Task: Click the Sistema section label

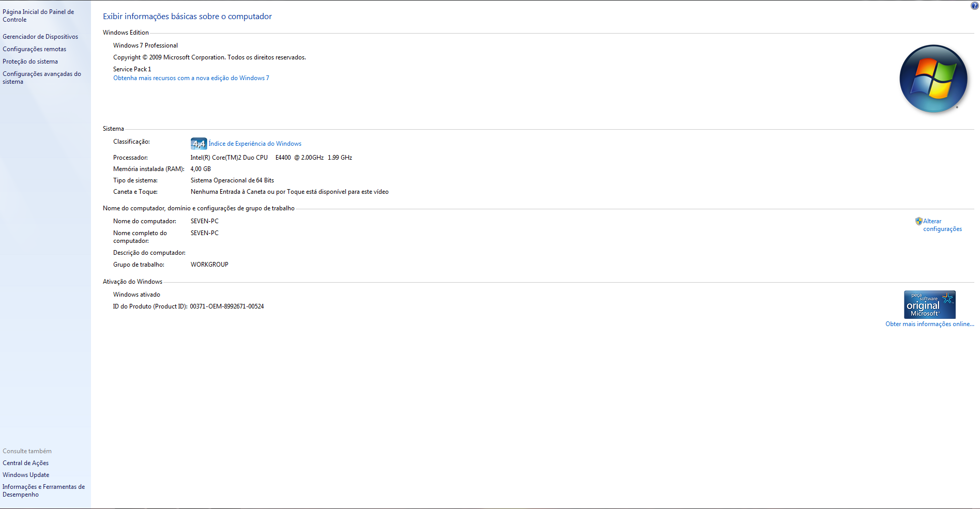Action: point(113,129)
